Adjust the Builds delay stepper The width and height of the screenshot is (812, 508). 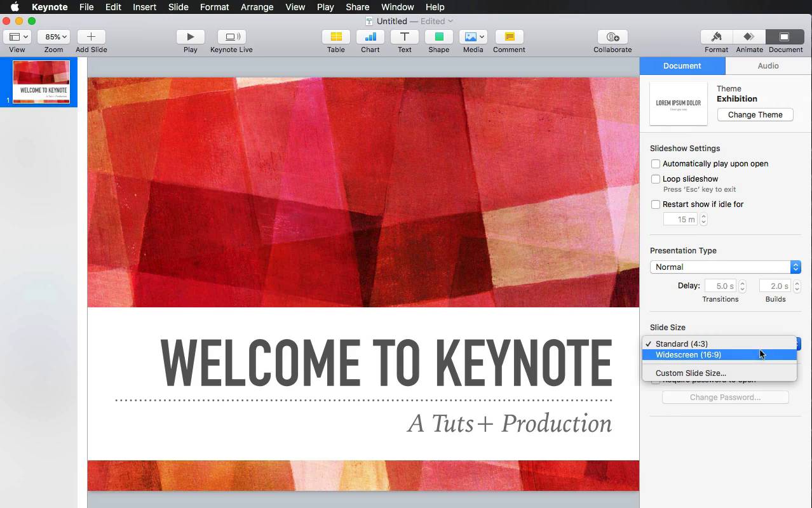coord(797,286)
